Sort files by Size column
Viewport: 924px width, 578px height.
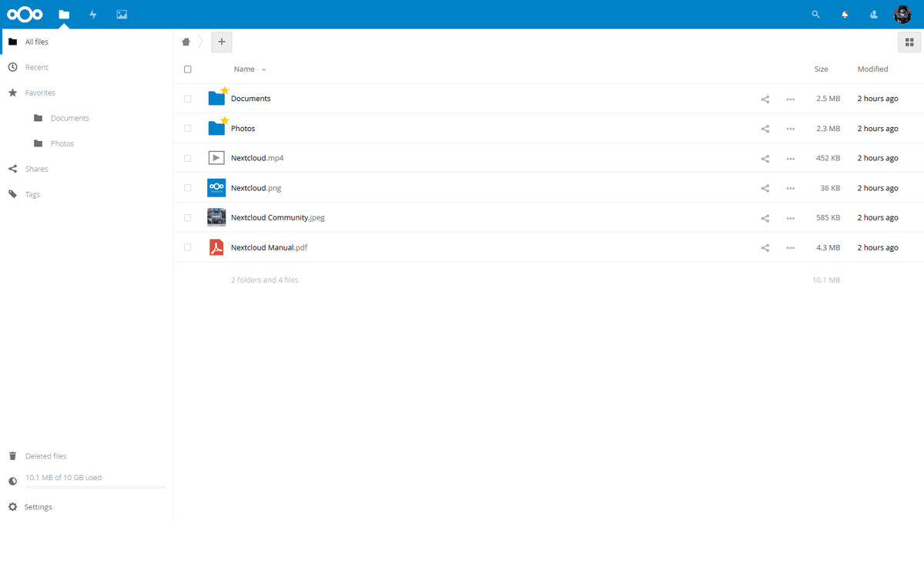(822, 69)
